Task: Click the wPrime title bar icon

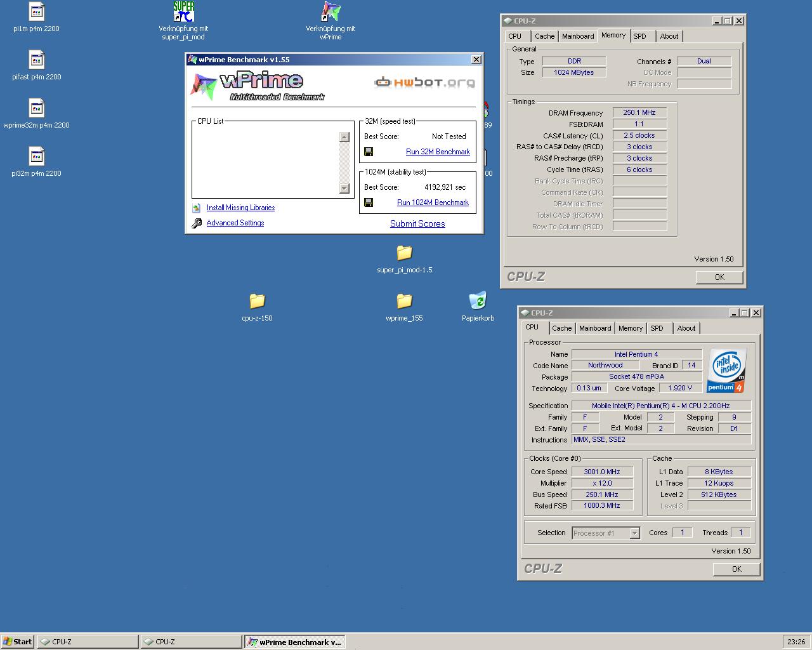Action: point(192,60)
